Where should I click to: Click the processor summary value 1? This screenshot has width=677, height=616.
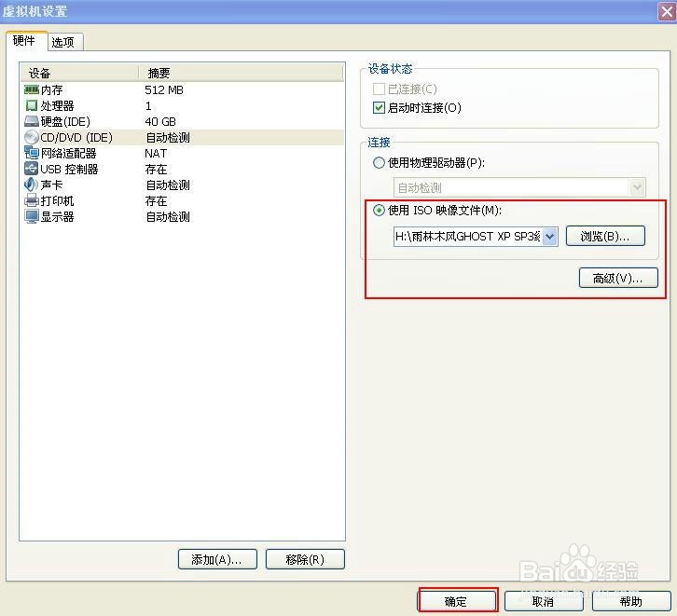pyautogui.click(x=148, y=105)
